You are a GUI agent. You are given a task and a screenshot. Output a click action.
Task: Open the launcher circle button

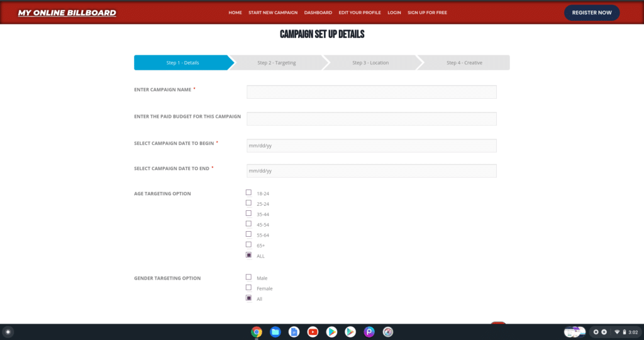point(8,332)
